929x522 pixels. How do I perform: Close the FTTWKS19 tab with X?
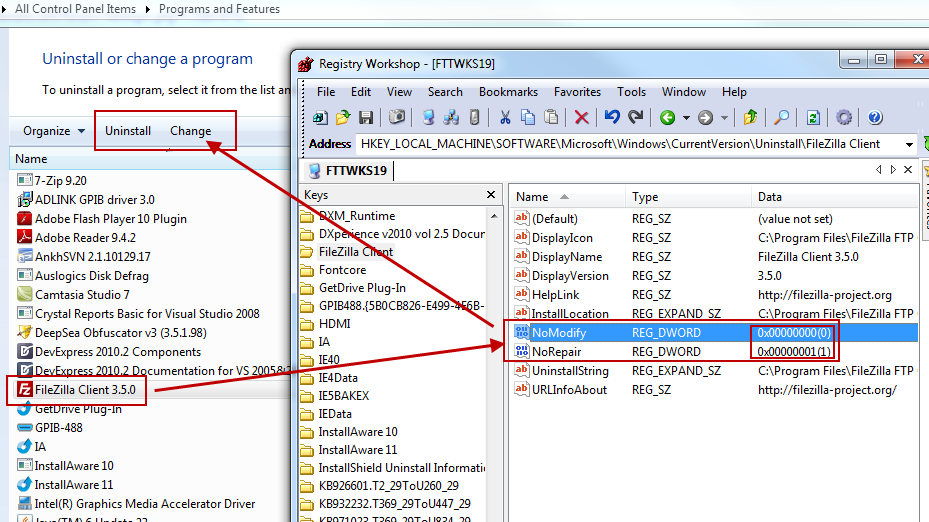coord(908,170)
